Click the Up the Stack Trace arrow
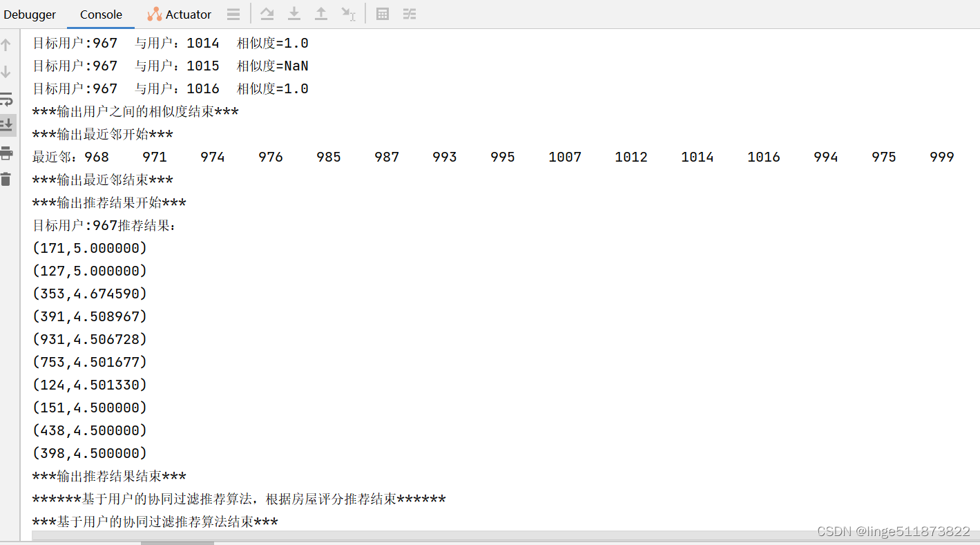Viewport: 980px width, 545px height. [6, 46]
